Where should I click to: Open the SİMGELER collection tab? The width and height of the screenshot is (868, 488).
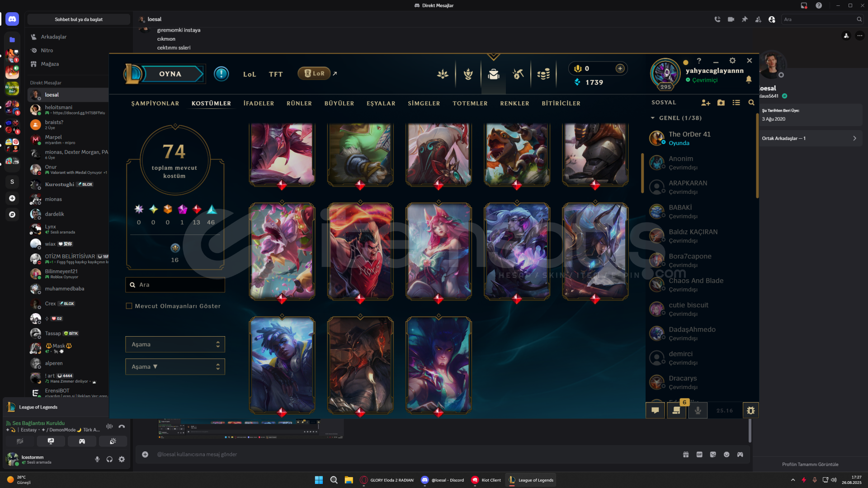[424, 103]
